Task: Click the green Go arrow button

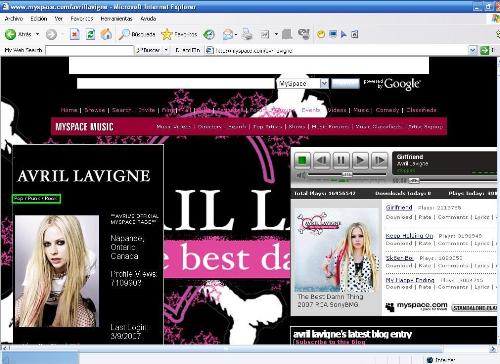Action: coord(484,51)
